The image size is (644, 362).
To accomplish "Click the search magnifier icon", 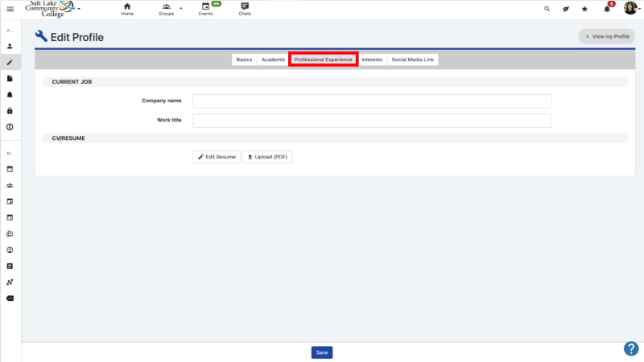I will tap(547, 9).
